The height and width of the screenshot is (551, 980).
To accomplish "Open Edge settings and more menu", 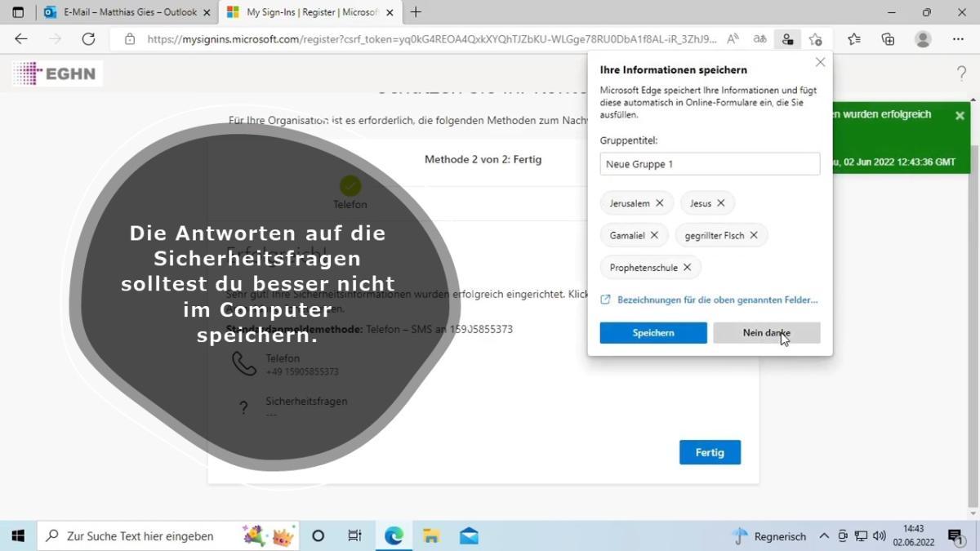I will (958, 39).
